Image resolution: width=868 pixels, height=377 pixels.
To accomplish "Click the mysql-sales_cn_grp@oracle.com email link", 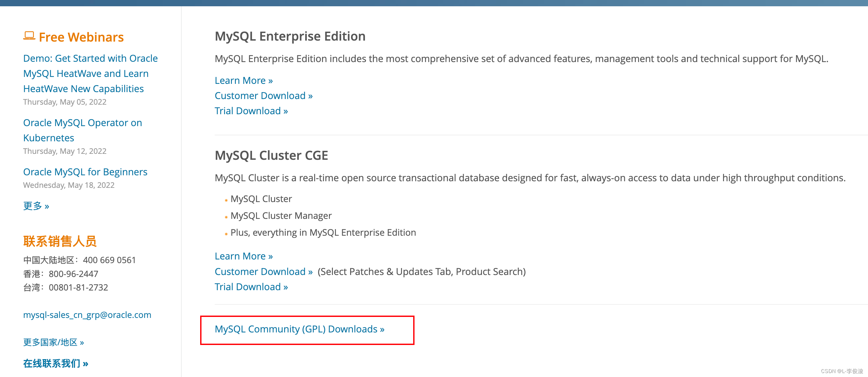I will (87, 315).
